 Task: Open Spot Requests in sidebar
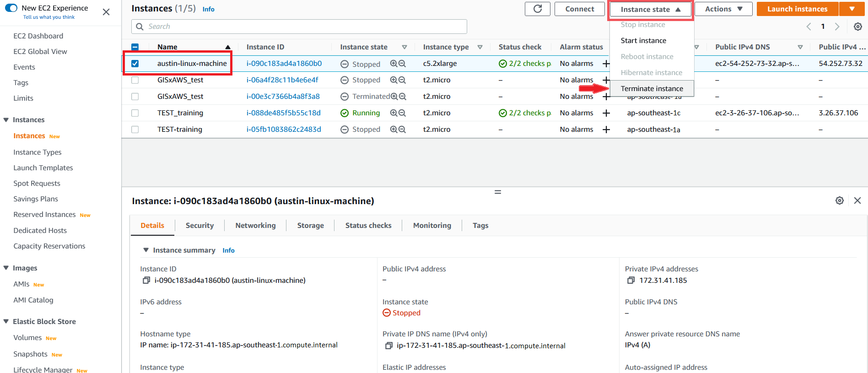(x=37, y=184)
